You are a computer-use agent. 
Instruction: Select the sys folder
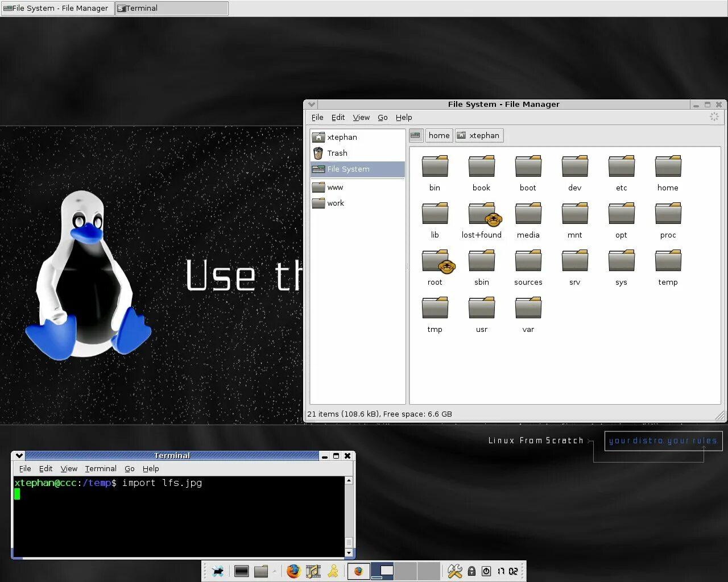pos(622,267)
